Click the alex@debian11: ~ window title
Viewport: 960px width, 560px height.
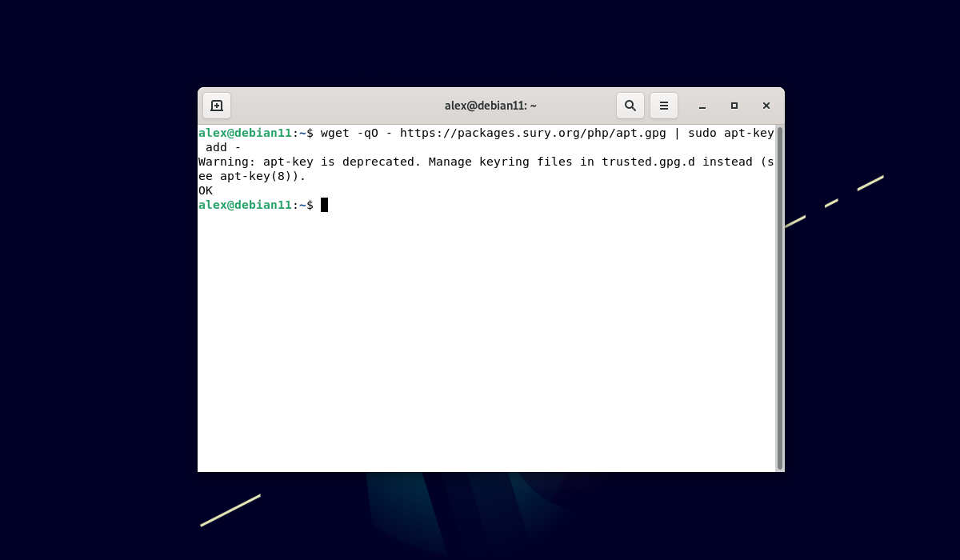tap(490, 106)
